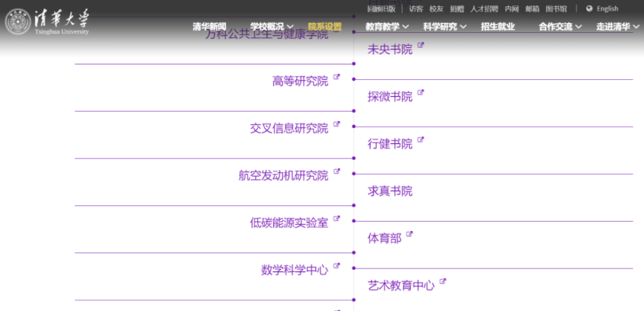The height and width of the screenshot is (311, 644).
Task: Expand the 教育教学 dropdown chevron
Action: click(406, 27)
